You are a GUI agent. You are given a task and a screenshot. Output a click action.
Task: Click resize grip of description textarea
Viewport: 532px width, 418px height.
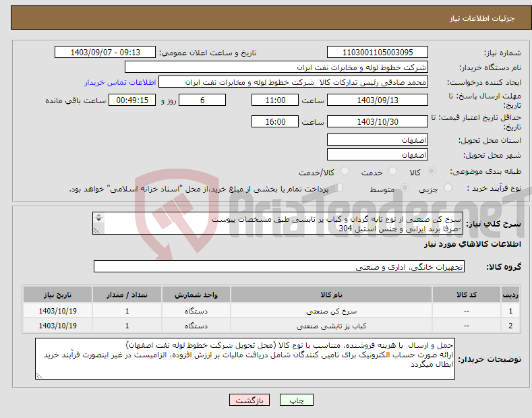96,231
